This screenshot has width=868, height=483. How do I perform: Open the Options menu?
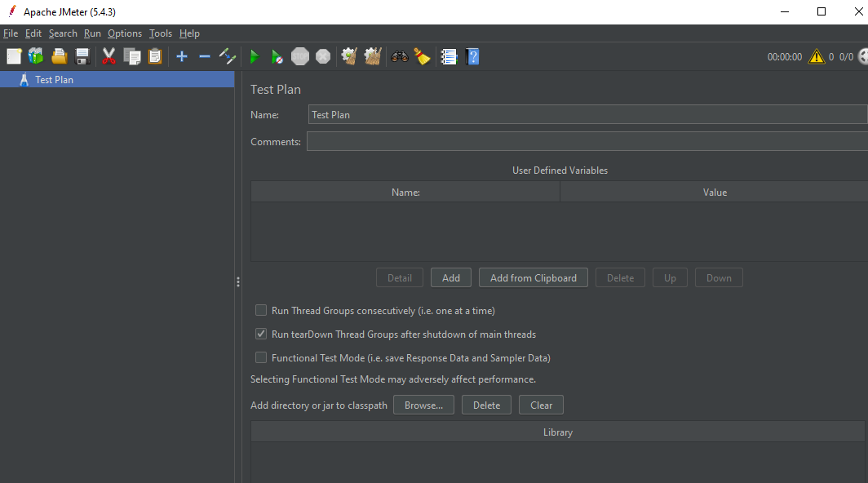[124, 33]
